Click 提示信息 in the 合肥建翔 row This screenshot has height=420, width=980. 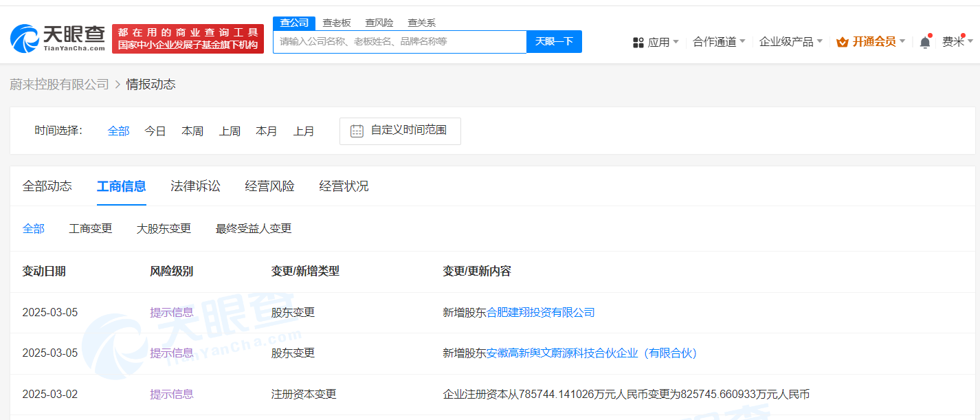pos(172,313)
